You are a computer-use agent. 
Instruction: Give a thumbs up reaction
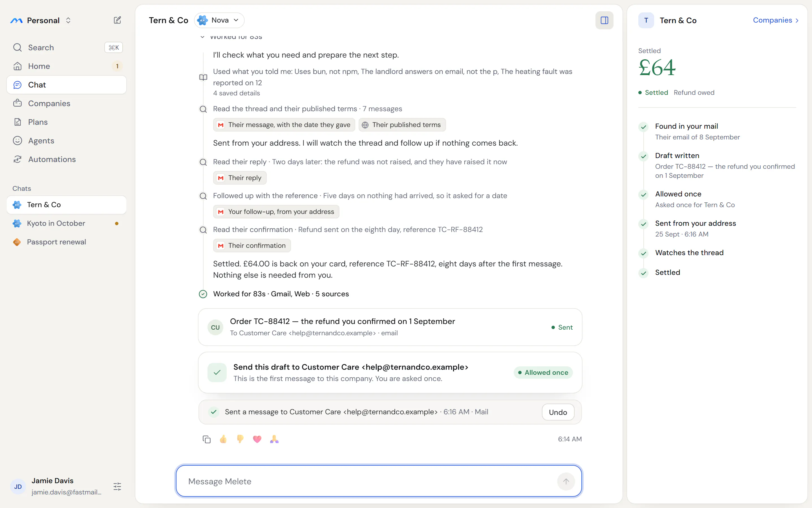pos(223,439)
